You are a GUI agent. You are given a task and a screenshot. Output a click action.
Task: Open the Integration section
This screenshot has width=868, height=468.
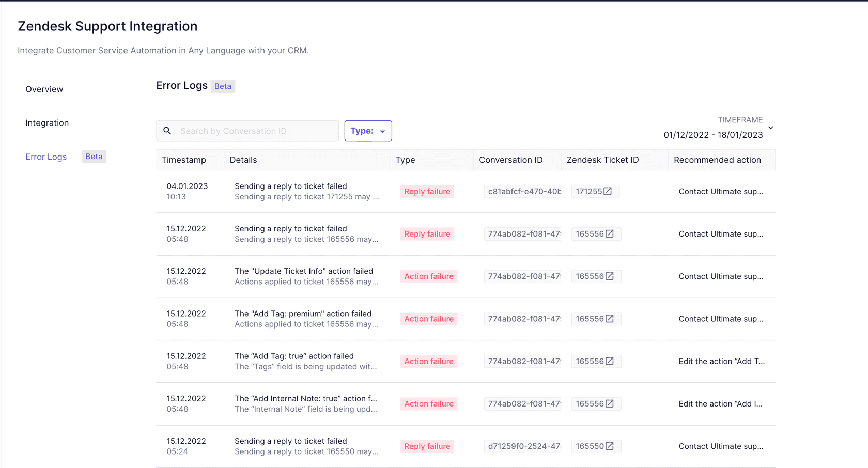point(47,123)
